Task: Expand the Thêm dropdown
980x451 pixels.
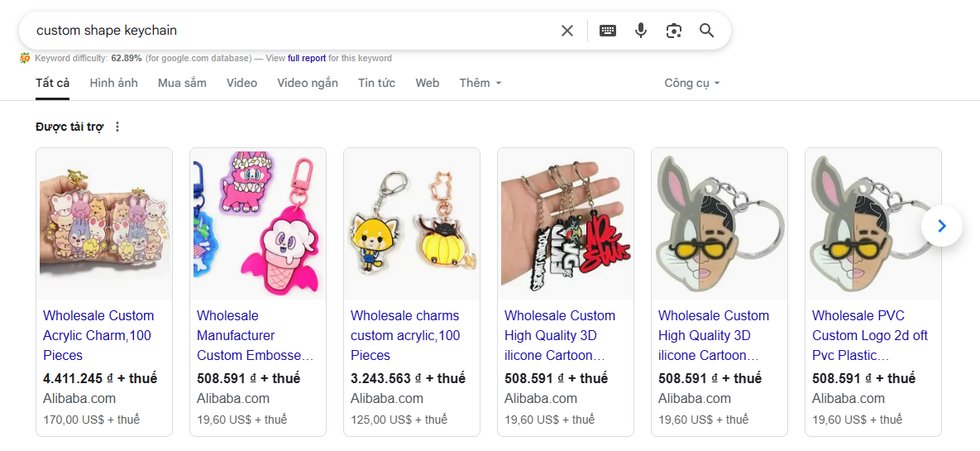Action: coord(480,84)
